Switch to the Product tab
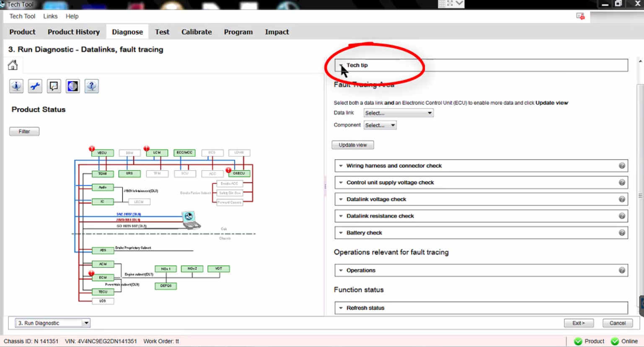Screen dimensions: 644x347 point(22,32)
